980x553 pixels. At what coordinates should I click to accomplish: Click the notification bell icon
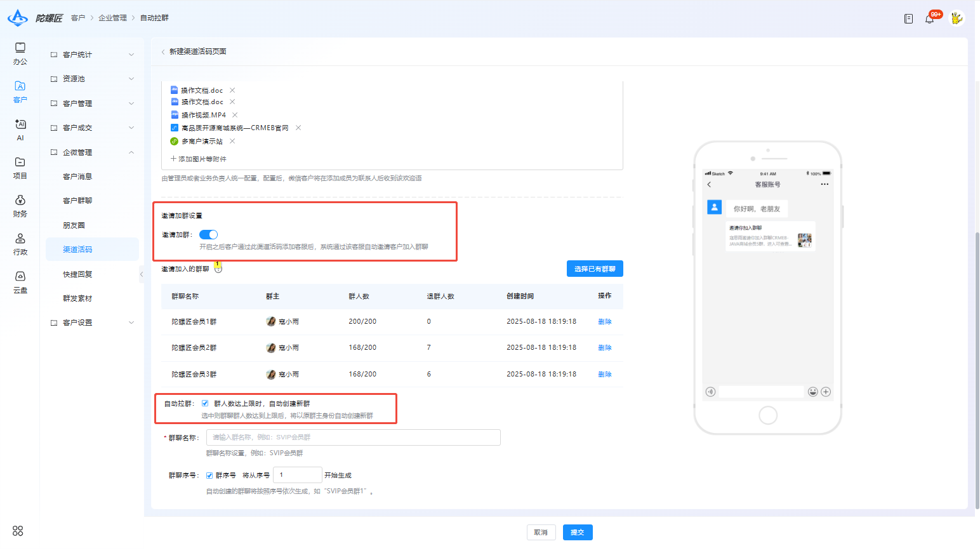(929, 19)
